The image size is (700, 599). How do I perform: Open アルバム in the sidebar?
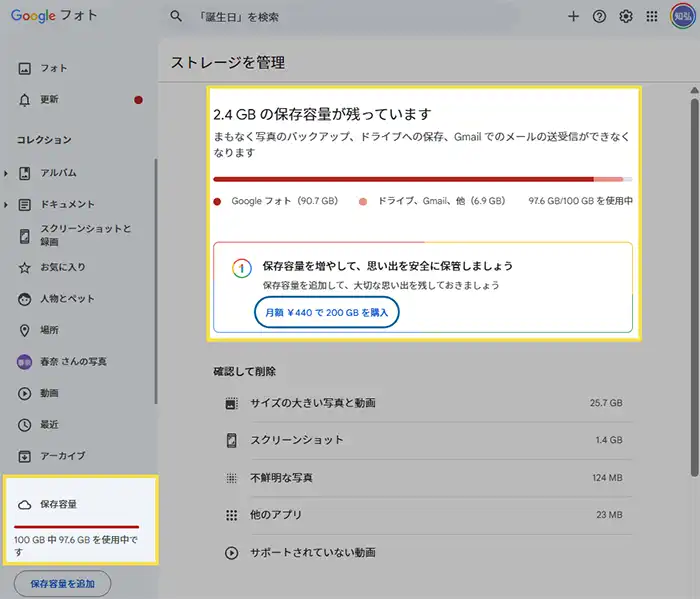coord(58,173)
